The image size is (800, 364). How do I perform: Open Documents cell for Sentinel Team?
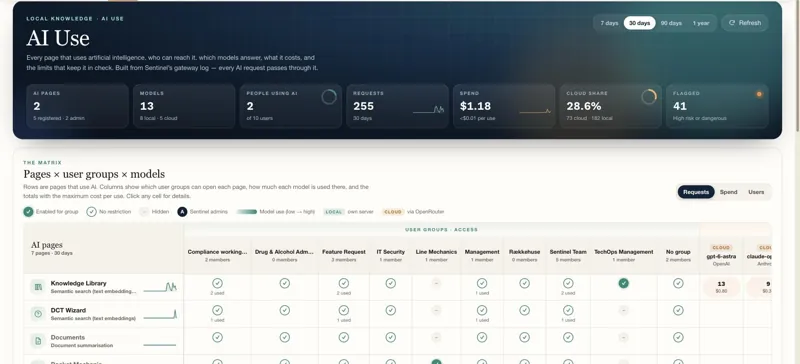pyautogui.click(x=568, y=341)
